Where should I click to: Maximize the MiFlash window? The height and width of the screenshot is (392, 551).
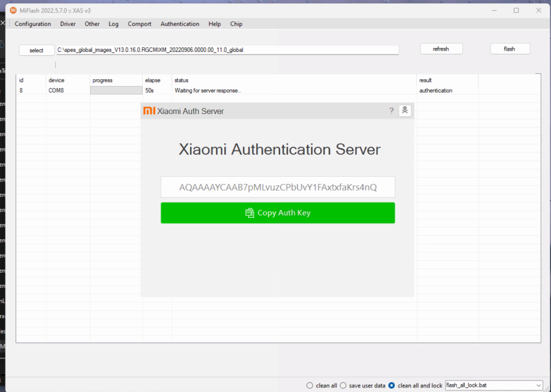click(x=516, y=10)
